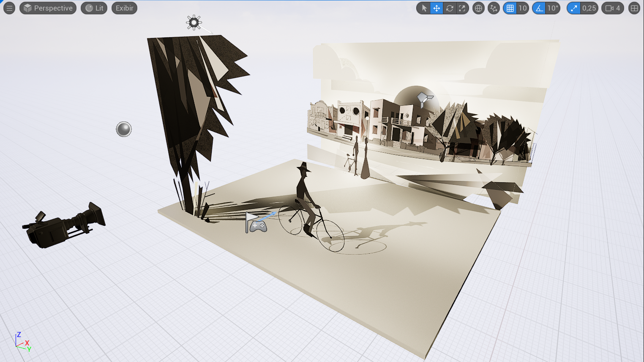This screenshot has height=362, width=644.
Task: Open the viewport options hamburger menu
Action: 9,8
